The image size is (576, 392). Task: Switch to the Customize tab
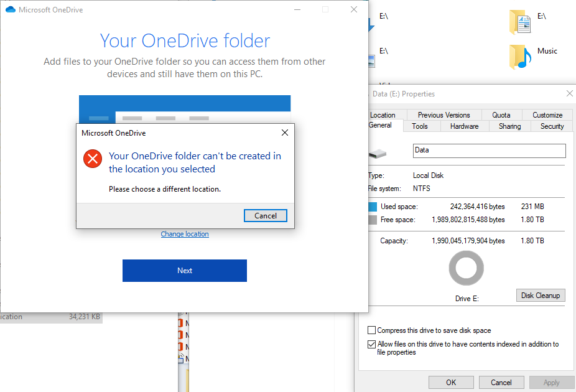coord(547,115)
